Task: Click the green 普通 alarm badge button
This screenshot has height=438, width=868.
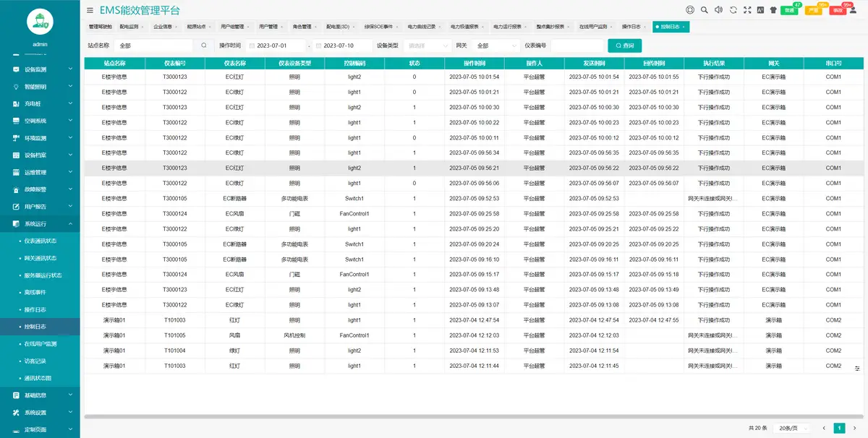Action: [790, 10]
